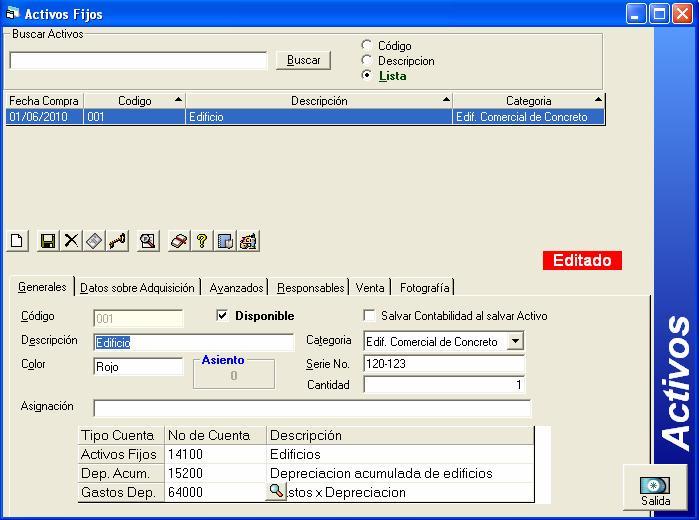Switch to the Generales tab

point(42,287)
